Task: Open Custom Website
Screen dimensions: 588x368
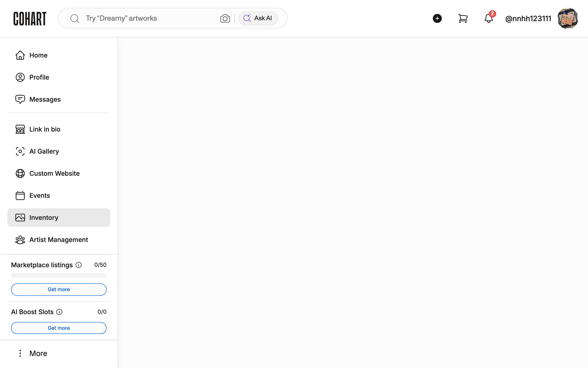Action: click(59, 173)
